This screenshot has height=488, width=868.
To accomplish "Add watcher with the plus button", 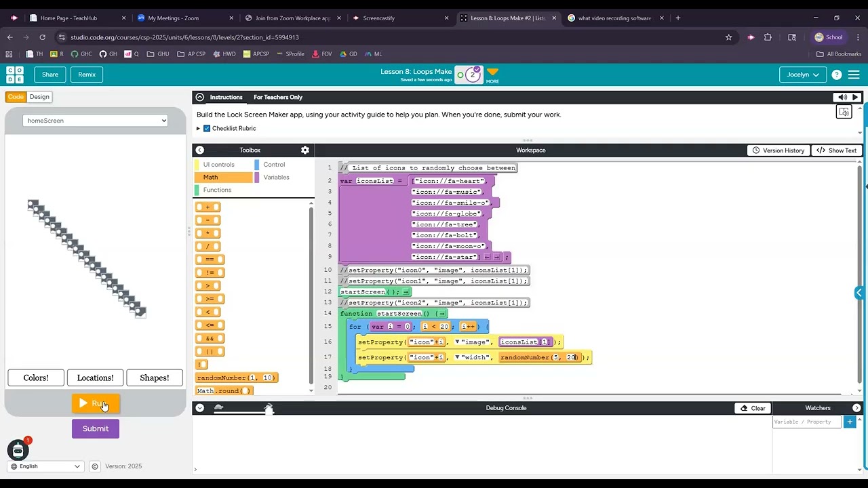I will pos(850,422).
